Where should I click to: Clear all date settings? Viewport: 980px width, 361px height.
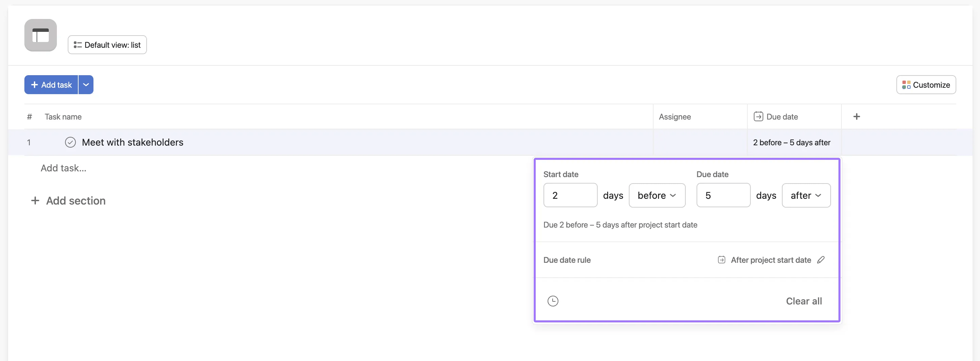[804, 300]
